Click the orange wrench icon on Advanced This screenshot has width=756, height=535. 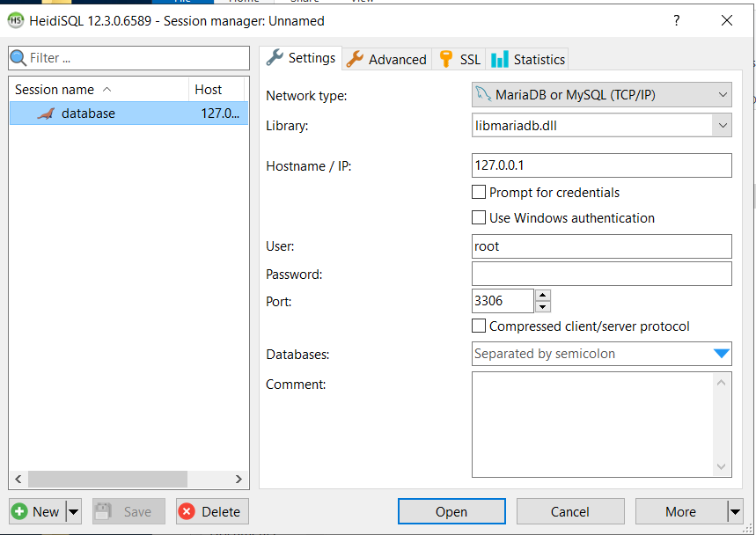[355, 59]
